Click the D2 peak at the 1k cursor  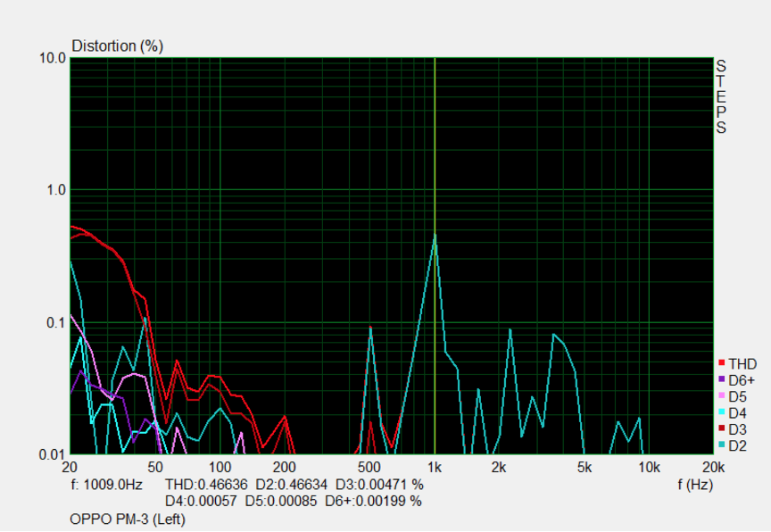(x=435, y=235)
